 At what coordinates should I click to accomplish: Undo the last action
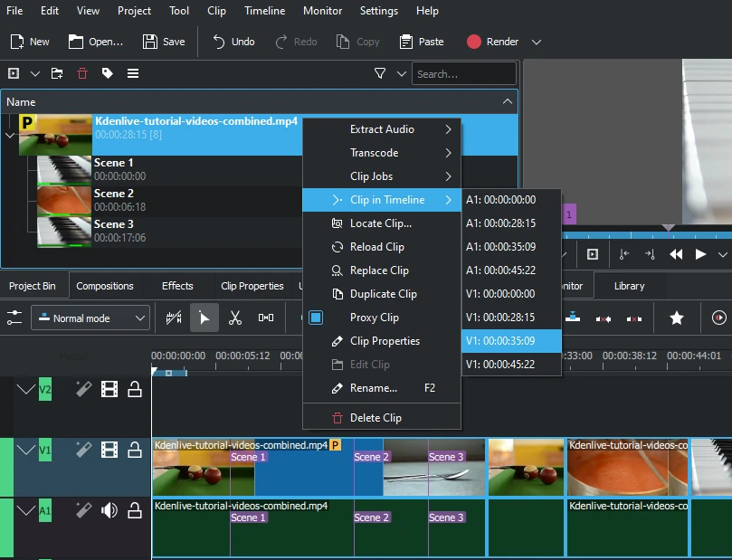click(233, 42)
